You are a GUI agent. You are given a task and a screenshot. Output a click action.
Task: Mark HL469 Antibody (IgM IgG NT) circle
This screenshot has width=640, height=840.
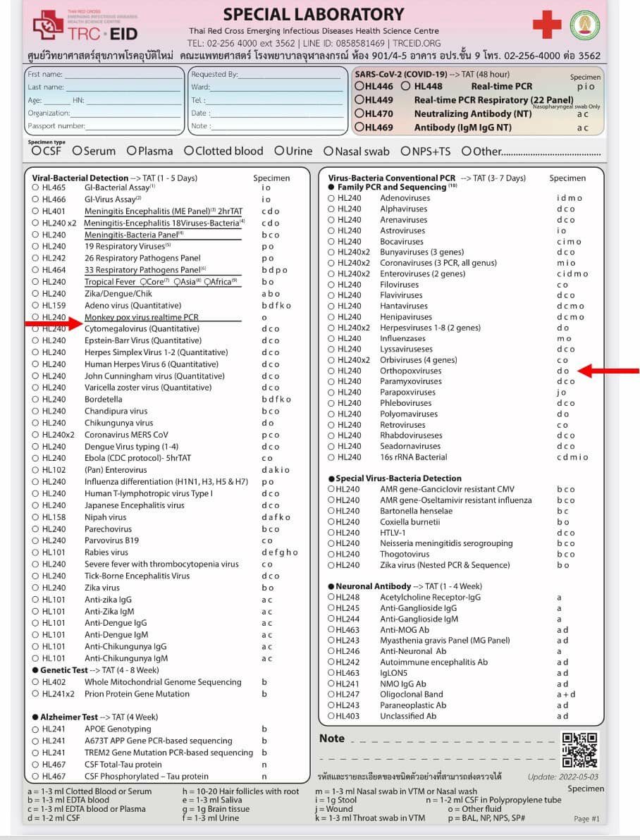click(x=359, y=128)
